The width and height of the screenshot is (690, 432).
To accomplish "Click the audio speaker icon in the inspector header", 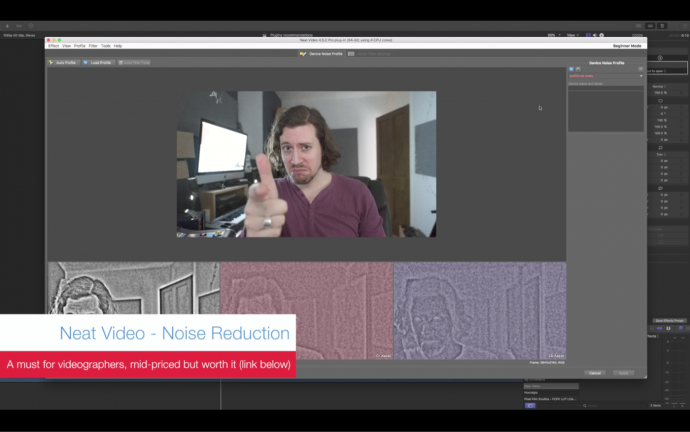I will [x=595, y=35].
